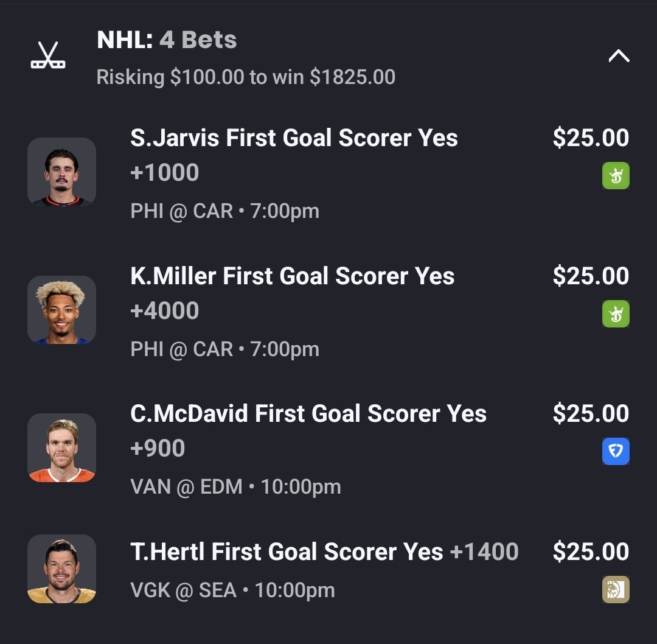The image size is (657, 644).
Task: Collapse the NHL bets section
Action: pyautogui.click(x=618, y=57)
